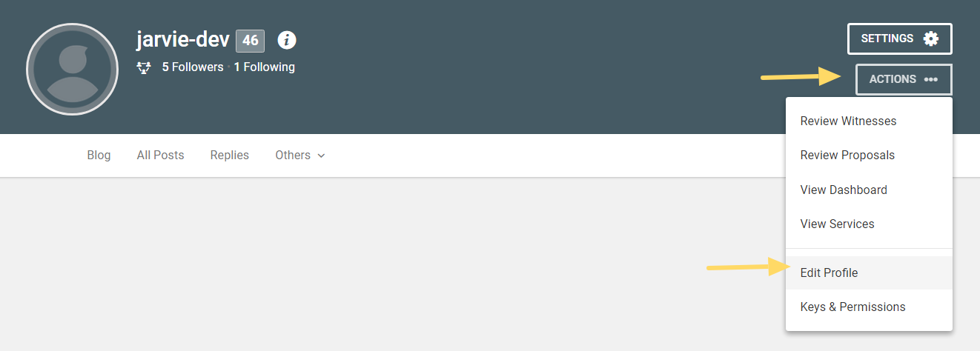Expand the Others tab dropdown

pos(300,156)
